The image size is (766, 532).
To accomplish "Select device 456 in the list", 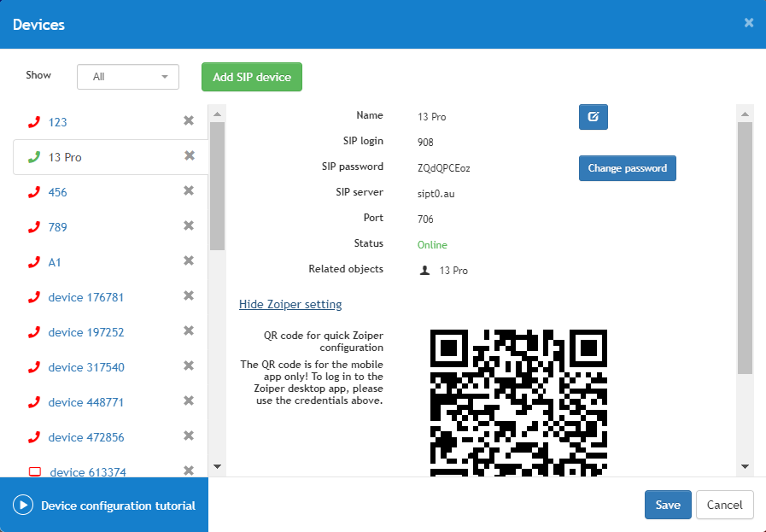I will [58, 192].
